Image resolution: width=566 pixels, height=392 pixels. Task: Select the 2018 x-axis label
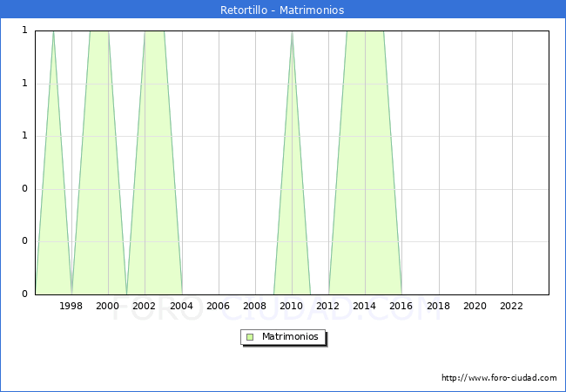[438, 306]
